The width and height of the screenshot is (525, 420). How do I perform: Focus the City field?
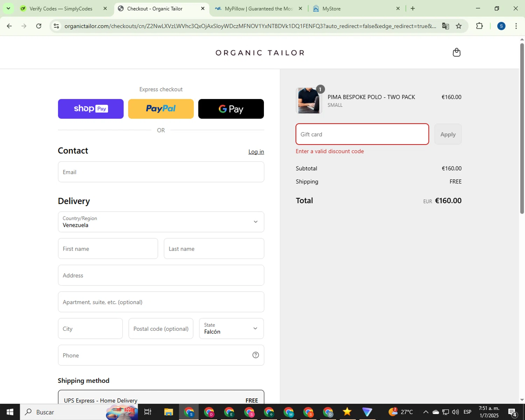(x=90, y=329)
